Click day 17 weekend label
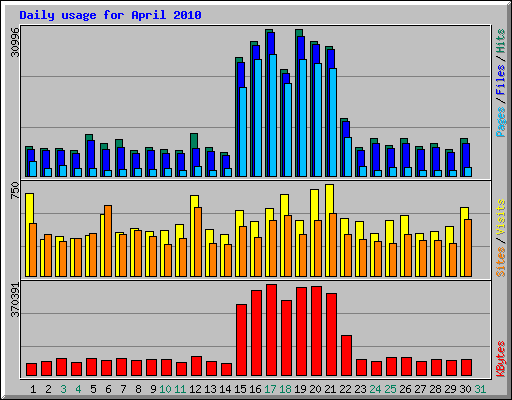512x400 pixels. tap(270, 389)
